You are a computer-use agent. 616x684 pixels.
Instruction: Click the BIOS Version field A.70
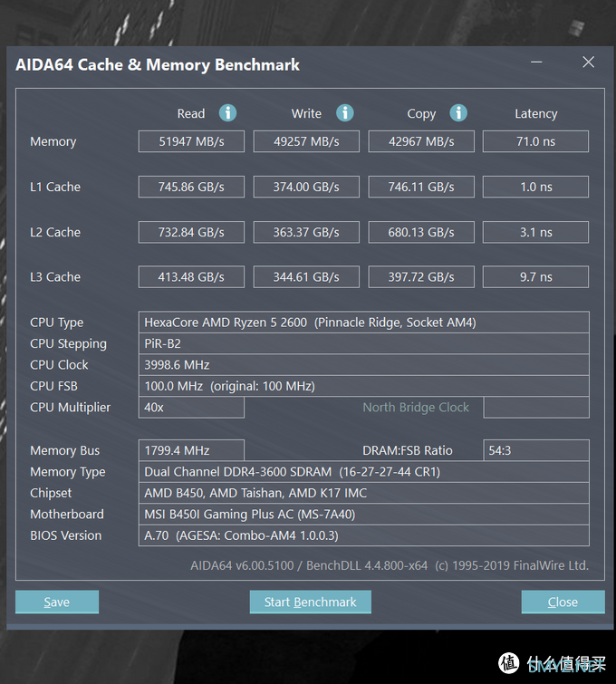[364, 535]
